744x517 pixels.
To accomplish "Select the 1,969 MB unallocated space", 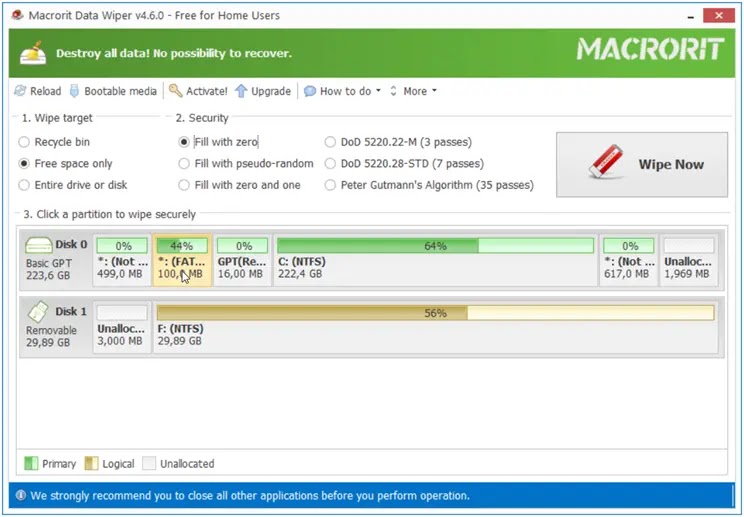I will coord(689,260).
